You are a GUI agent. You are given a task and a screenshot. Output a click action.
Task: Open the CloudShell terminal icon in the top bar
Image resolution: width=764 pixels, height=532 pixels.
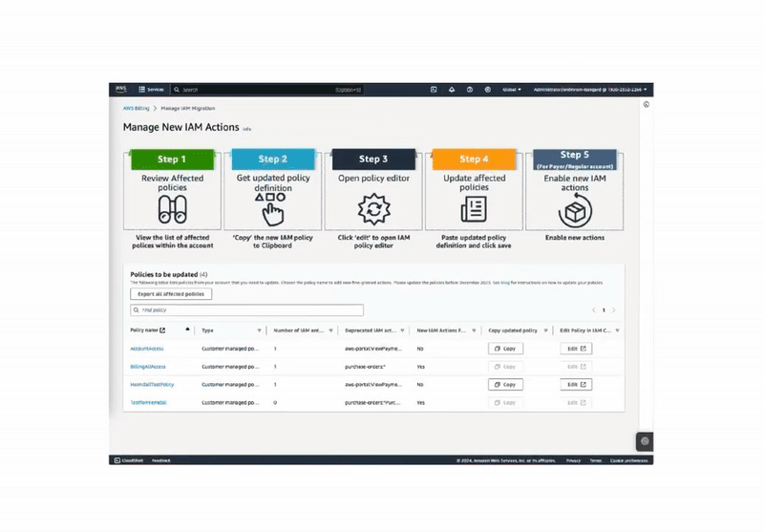(x=434, y=90)
